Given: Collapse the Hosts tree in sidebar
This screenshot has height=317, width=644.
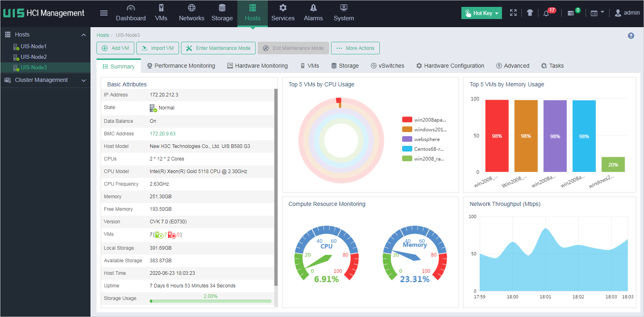Looking at the screenshot, I should pyautogui.click(x=84, y=35).
